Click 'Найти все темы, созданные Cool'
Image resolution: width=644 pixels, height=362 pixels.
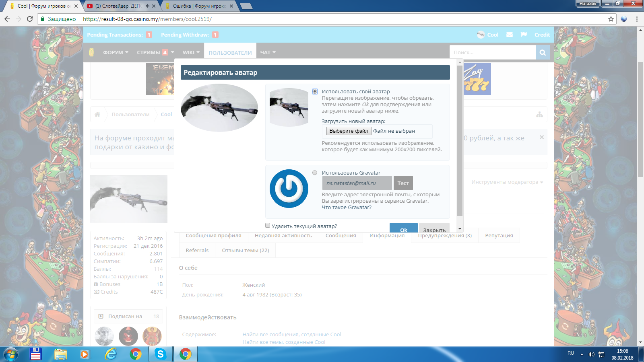[284, 342]
